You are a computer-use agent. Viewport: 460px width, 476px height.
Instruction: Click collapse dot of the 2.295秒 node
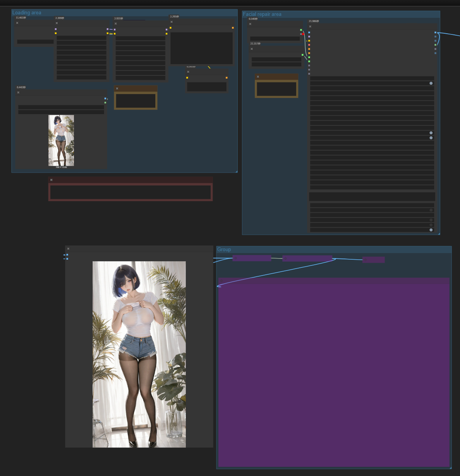point(172,22)
